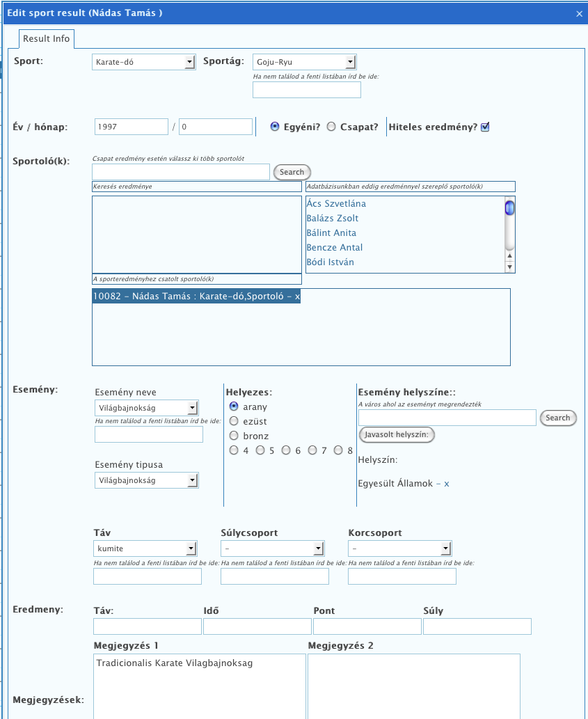
Task: Focus Pont result input field
Action: pos(367,626)
